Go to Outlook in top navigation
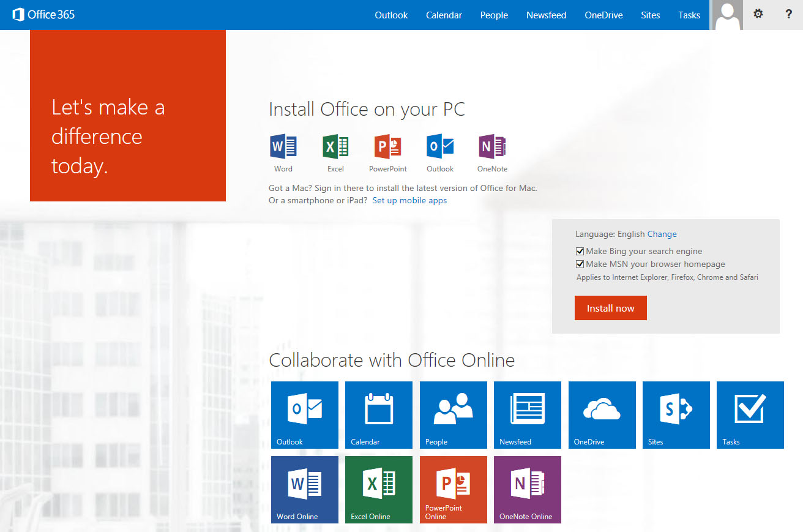Viewport: 803px width, 532px height. click(x=391, y=15)
